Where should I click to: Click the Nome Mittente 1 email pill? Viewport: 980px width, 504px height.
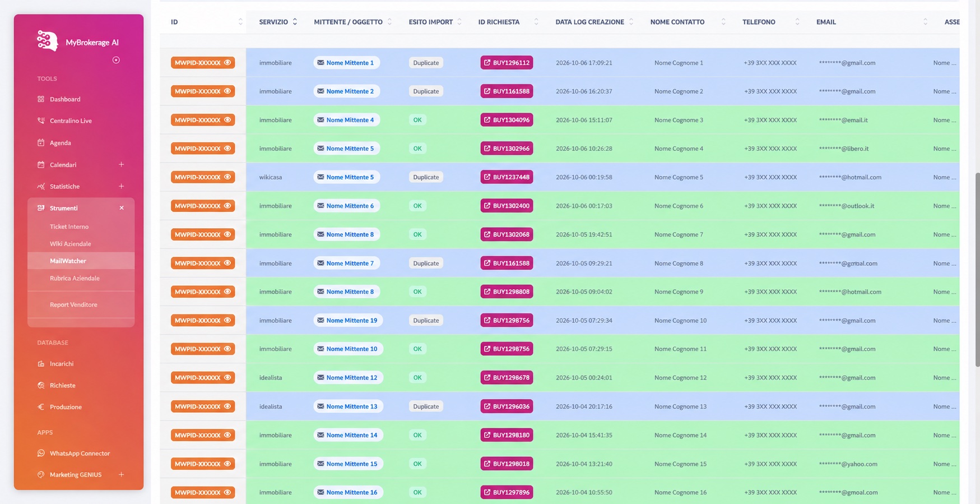[x=346, y=63]
